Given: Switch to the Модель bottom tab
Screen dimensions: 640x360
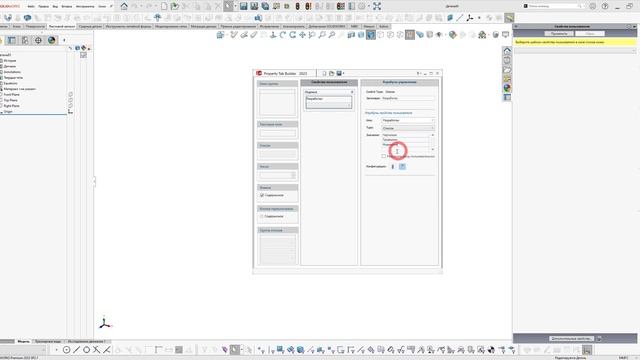Looking at the screenshot, I should tap(24, 341).
